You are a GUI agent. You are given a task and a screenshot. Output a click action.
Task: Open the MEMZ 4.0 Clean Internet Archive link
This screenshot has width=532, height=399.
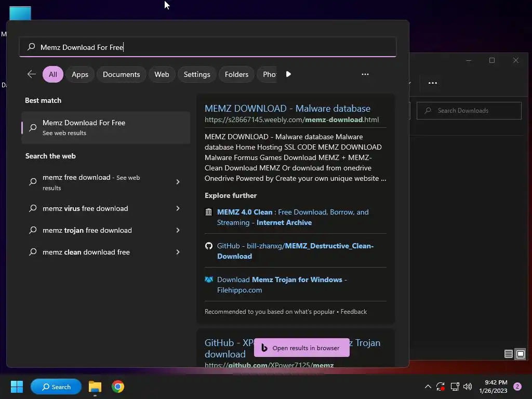[293, 217]
